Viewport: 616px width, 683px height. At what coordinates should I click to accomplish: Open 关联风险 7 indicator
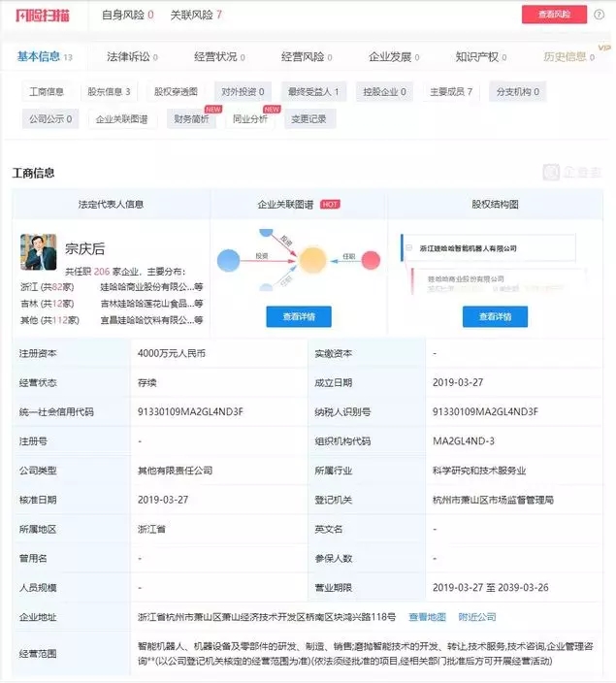pyautogui.click(x=196, y=15)
